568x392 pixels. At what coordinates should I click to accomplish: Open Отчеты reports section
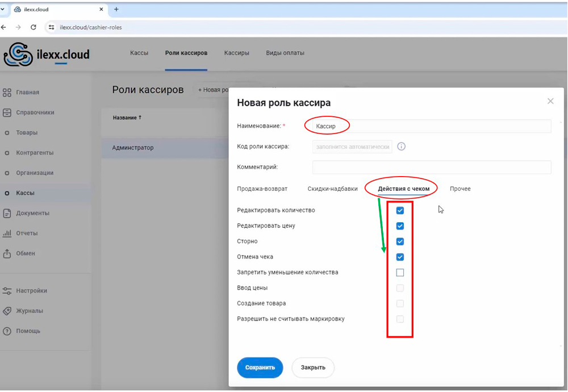[x=27, y=233]
